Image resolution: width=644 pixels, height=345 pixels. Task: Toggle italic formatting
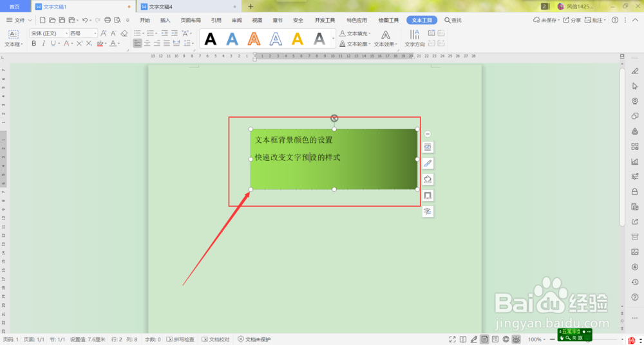coord(44,43)
